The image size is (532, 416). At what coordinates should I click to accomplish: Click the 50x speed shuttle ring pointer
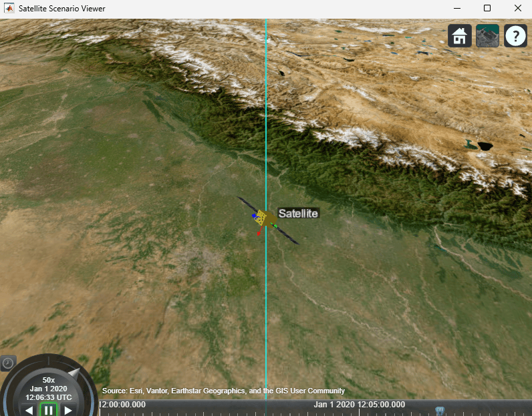pos(74,373)
